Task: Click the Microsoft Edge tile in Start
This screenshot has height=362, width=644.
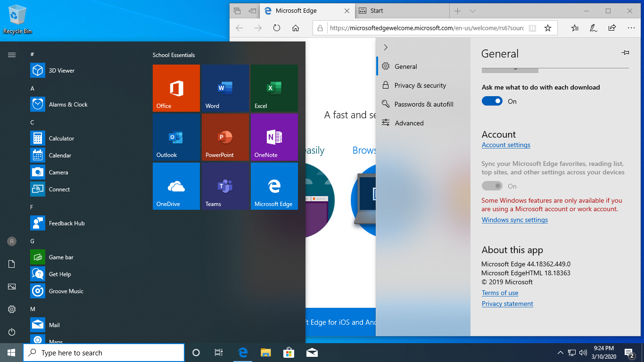Action: point(274,186)
